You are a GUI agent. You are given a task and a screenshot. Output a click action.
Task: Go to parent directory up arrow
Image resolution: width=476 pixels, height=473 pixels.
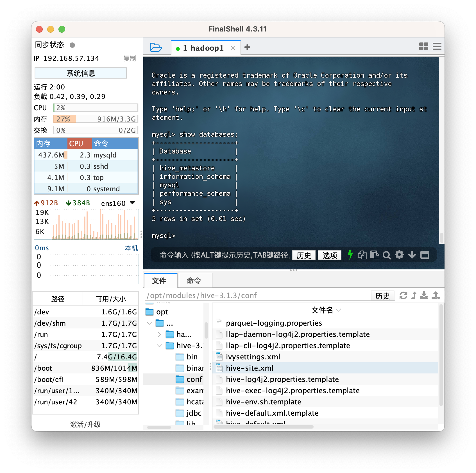(x=414, y=296)
